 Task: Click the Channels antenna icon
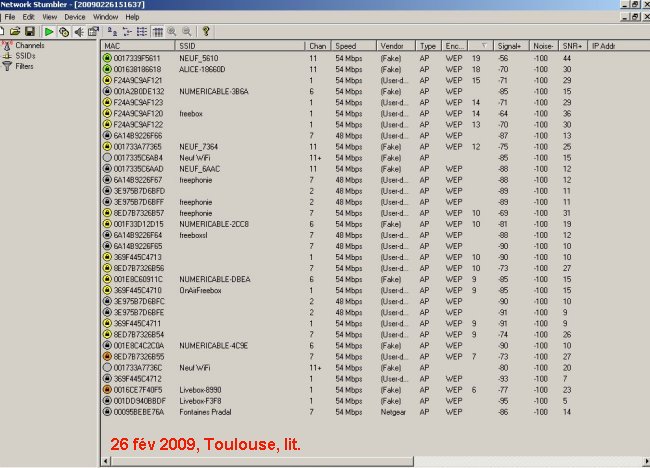tap(7, 45)
